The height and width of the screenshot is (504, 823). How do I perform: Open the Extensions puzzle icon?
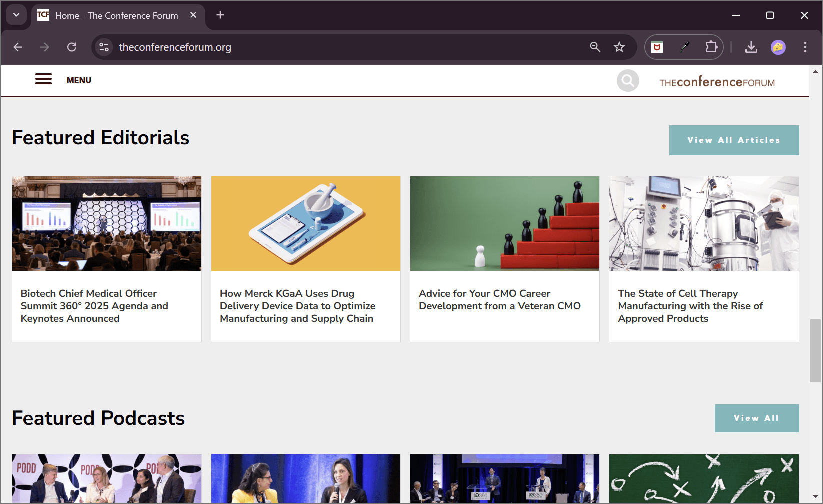click(711, 47)
